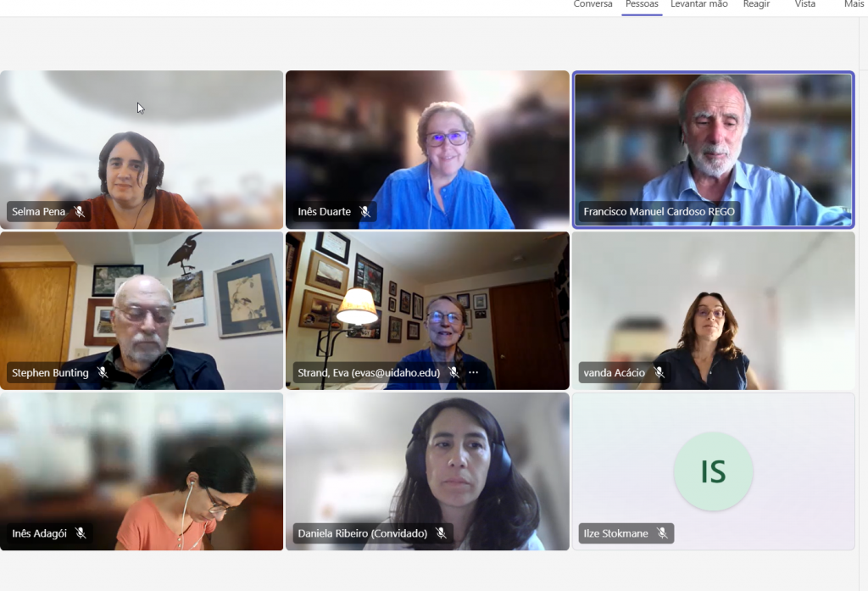Click Ilze Stokmane's muted microphone icon
Screen dimensions: 868x591
tap(663, 533)
